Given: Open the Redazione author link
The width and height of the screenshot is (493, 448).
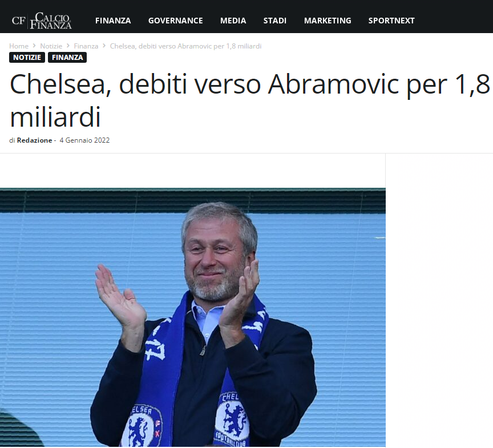Looking at the screenshot, I should 35,140.
